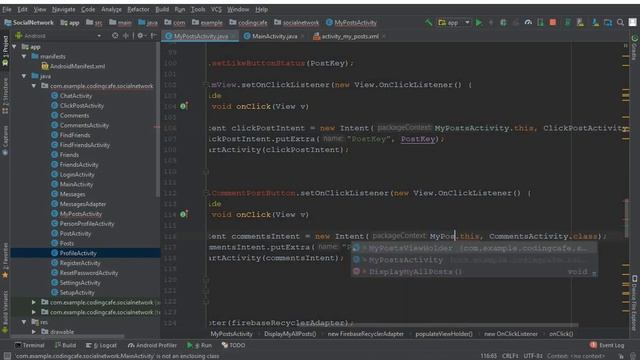Collapse the java folder

(24, 76)
